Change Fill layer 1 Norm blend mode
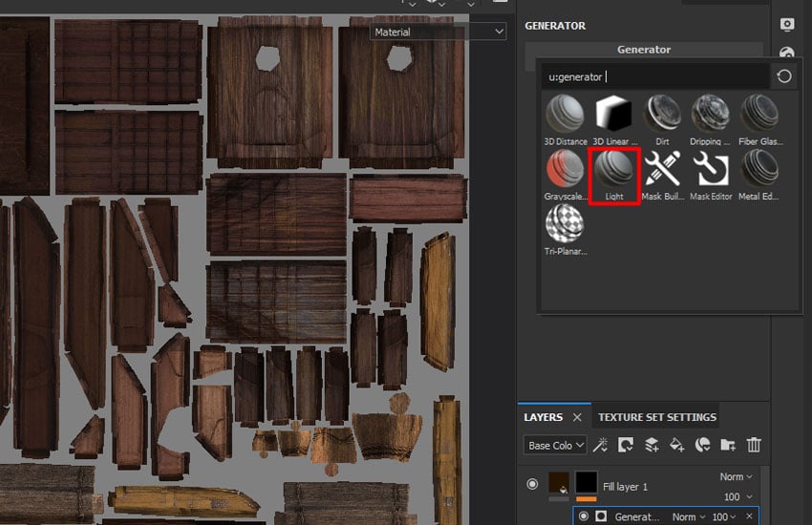812x525 pixels. click(736, 476)
